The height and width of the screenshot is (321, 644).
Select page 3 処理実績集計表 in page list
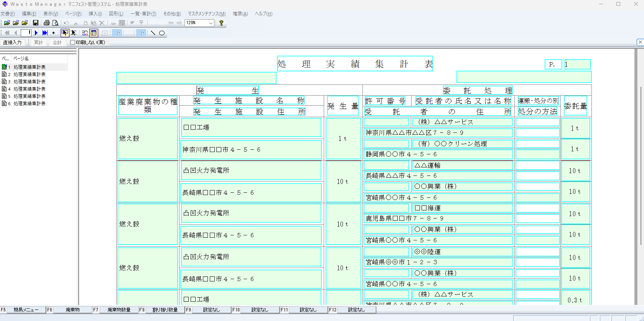pos(30,82)
